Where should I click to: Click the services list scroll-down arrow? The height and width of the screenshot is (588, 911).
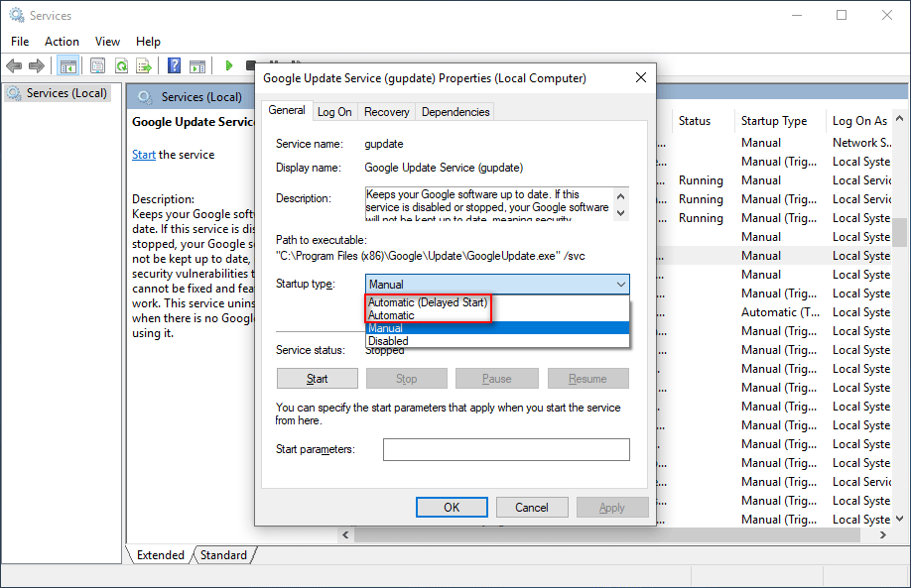tap(900, 519)
